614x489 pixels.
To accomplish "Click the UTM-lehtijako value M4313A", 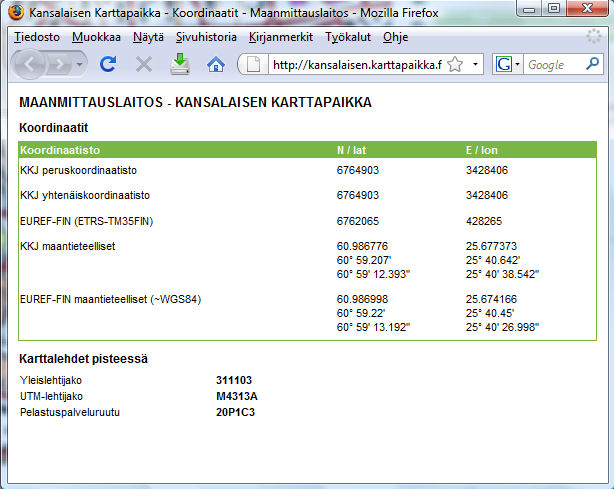I will [237, 396].
